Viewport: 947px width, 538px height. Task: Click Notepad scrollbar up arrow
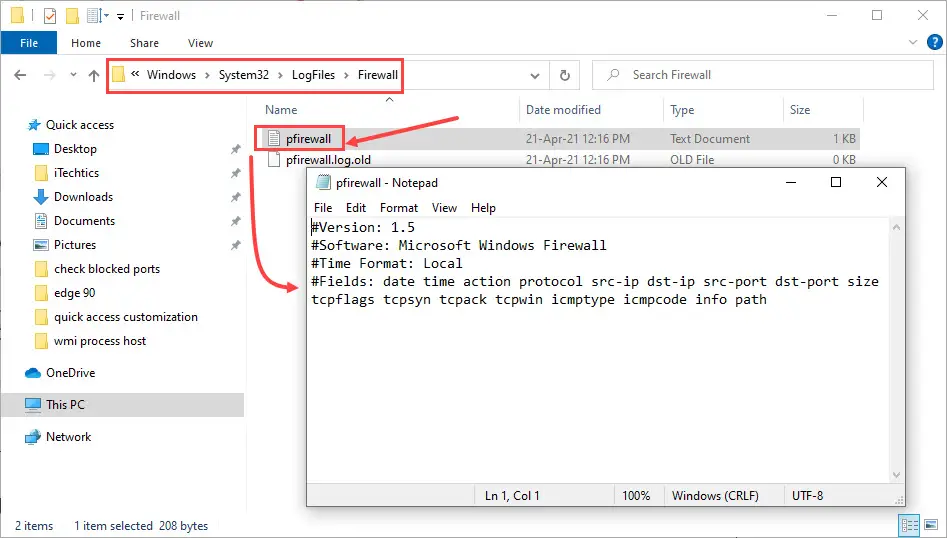(896, 228)
